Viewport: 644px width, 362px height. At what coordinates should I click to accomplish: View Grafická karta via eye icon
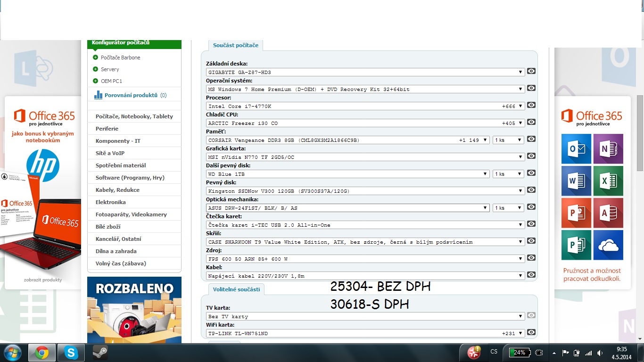tap(531, 156)
